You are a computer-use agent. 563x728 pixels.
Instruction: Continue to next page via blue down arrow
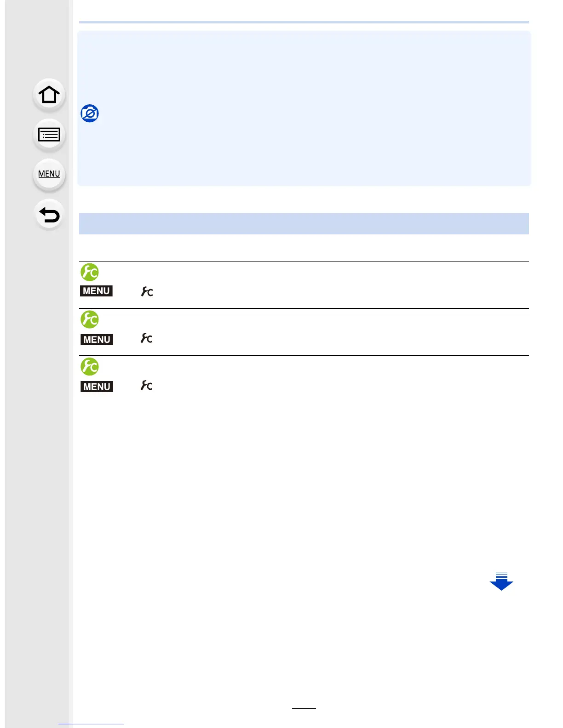click(x=501, y=581)
